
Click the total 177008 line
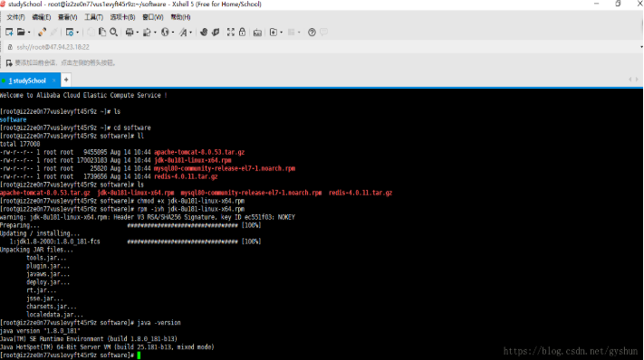tap(20, 144)
